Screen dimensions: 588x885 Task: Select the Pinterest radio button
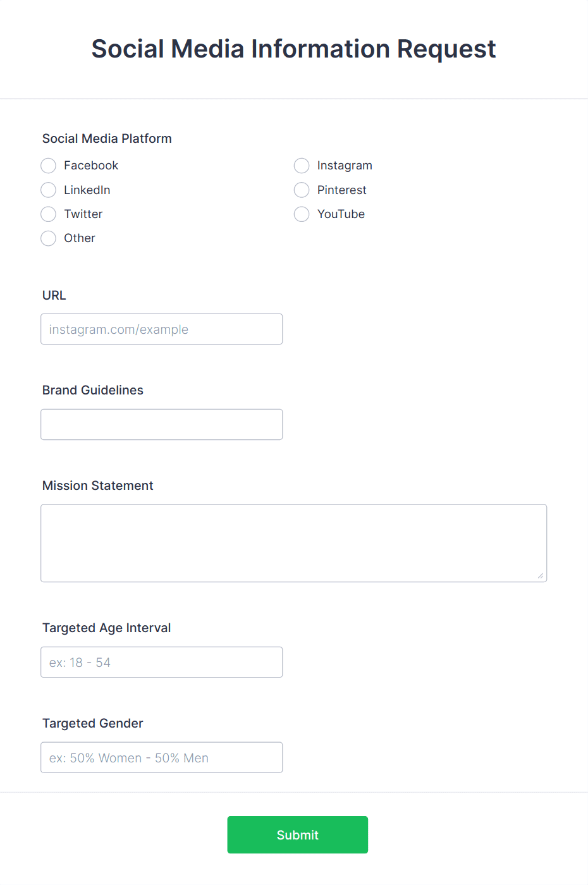coord(302,190)
